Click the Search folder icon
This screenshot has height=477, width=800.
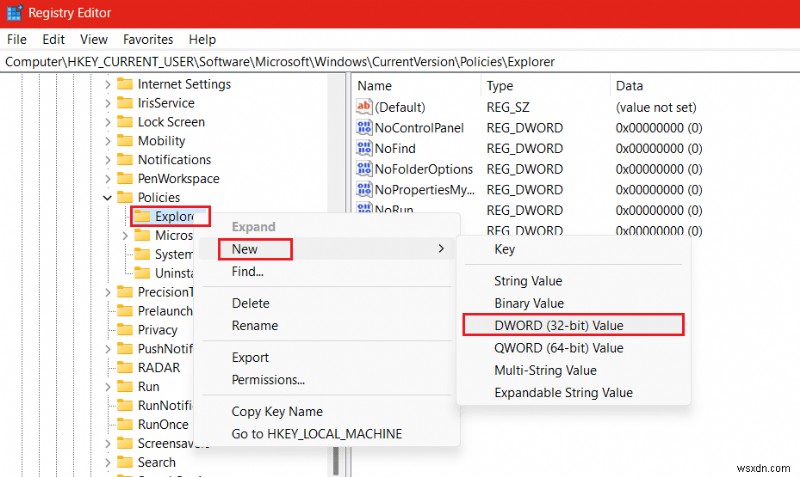pyautogui.click(x=125, y=462)
